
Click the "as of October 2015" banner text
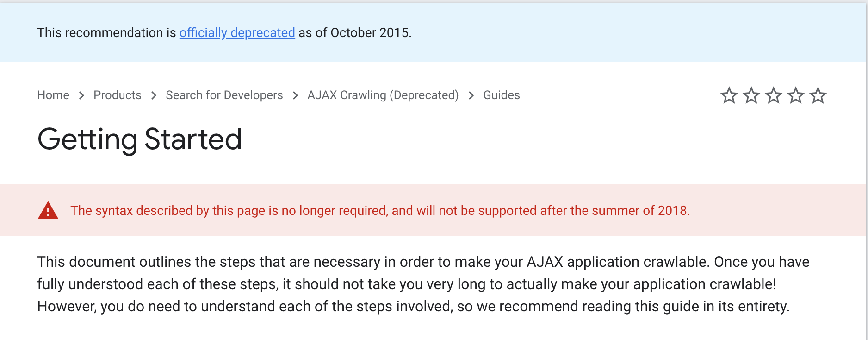coord(354,33)
